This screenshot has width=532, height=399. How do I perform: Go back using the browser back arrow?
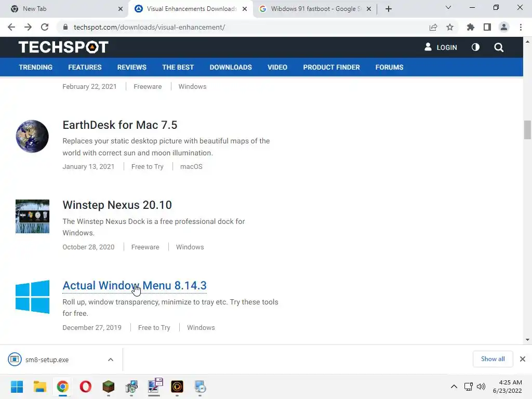[x=11, y=27]
